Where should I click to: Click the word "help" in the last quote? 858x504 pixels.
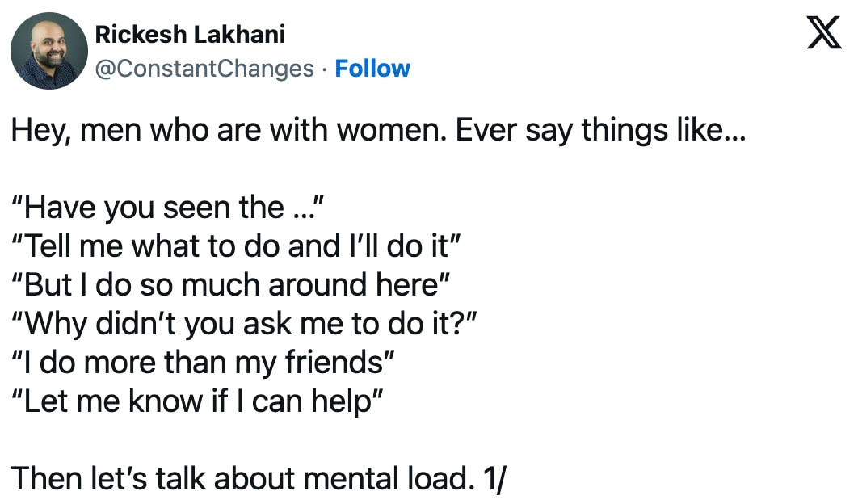pyautogui.click(x=342, y=401)
